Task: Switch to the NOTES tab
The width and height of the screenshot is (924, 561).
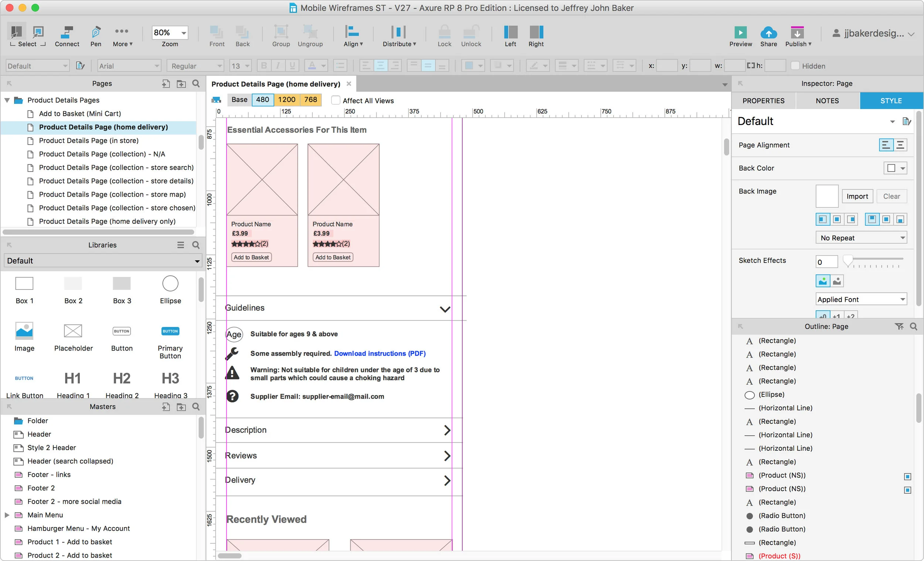Action: (827, 101)
